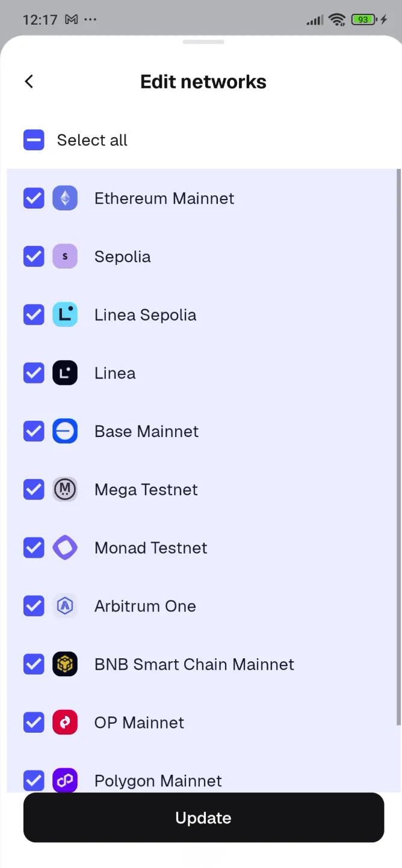
Task: Select the Polygon Mainnet row label
Action: coord(158,780)
